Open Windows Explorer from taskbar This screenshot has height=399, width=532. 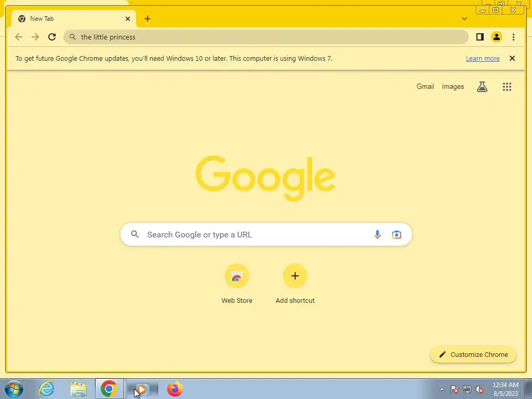78,389
